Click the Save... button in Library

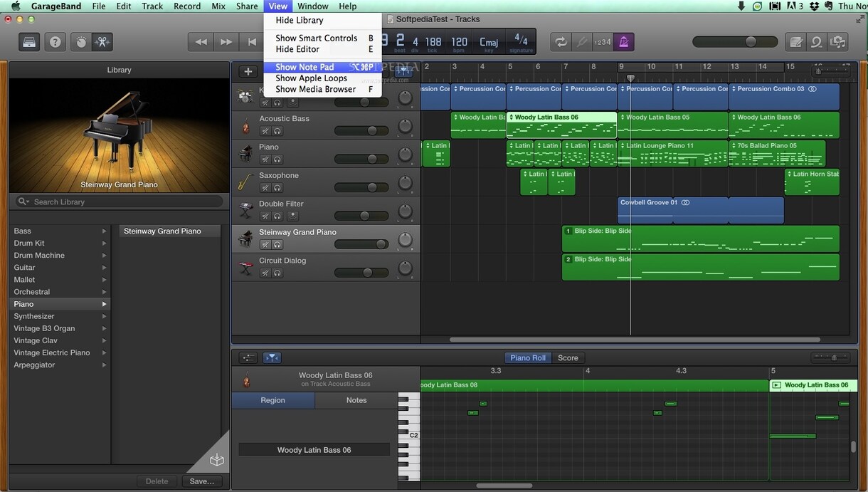[x=202, y=481]
